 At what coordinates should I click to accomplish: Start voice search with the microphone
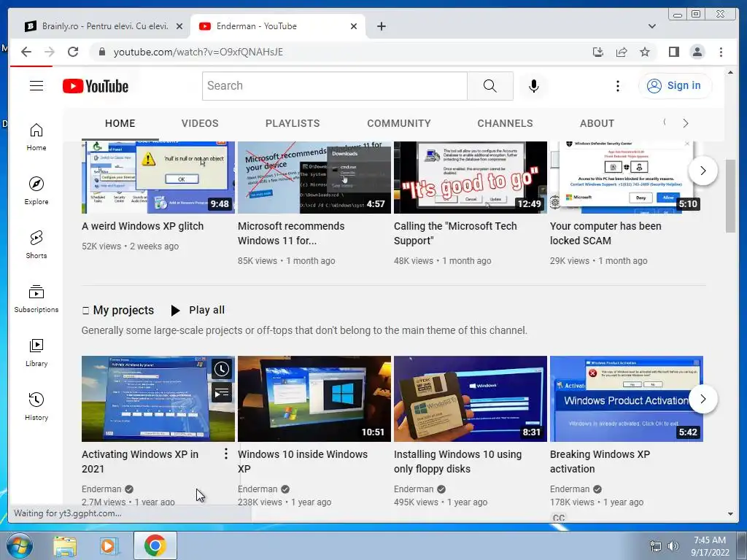(533, 86)
